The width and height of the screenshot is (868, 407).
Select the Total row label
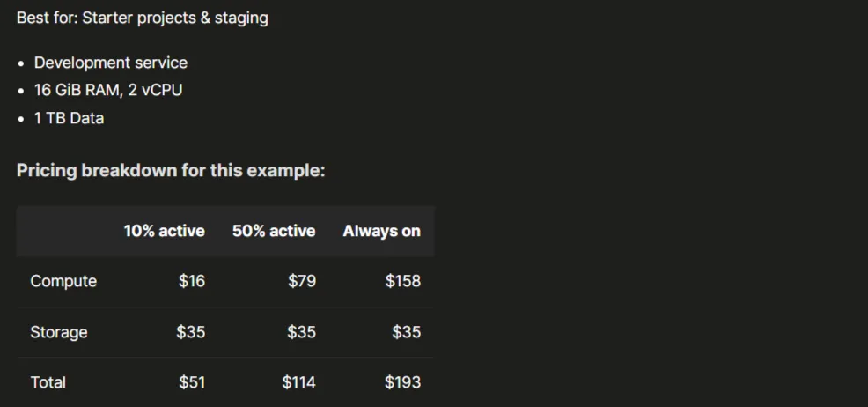click(x=48, y=382)
